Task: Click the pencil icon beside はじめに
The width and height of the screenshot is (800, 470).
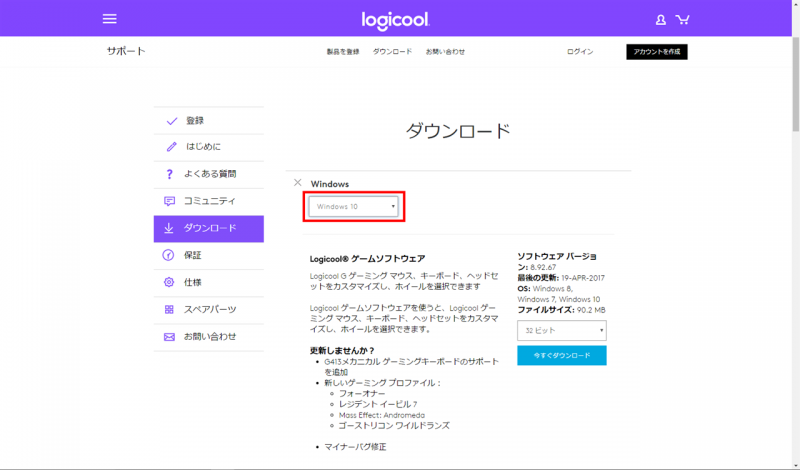Action: (x=171, y=147)
